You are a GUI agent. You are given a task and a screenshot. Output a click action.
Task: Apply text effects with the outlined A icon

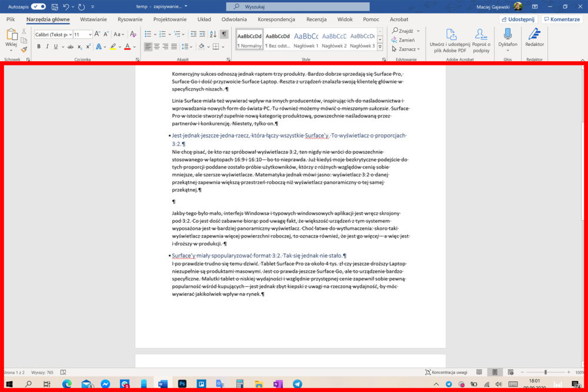99,46
